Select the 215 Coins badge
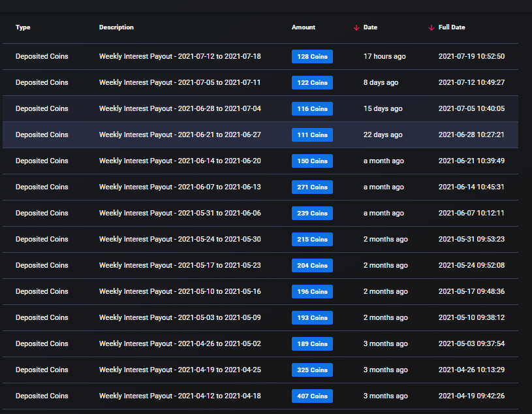This screenshot has height=414, width=532. tap(312, 240)
